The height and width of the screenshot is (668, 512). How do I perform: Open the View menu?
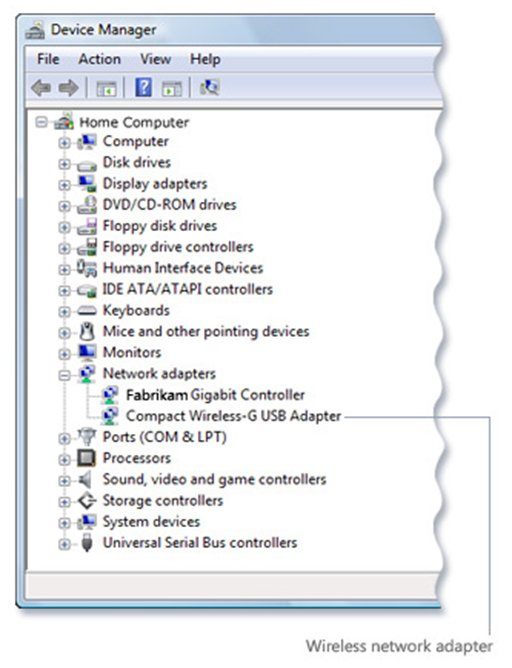[155, 59]
